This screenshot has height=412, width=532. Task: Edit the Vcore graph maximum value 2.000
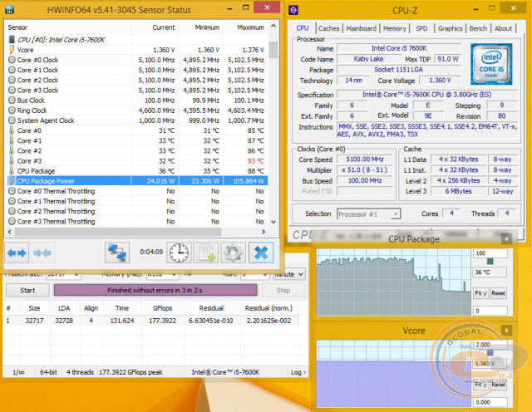[x=490, y=345]
